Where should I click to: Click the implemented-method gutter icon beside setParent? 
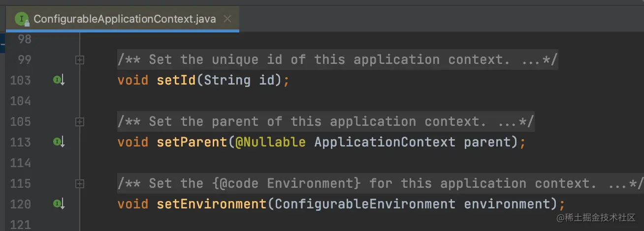pos(59,142)
